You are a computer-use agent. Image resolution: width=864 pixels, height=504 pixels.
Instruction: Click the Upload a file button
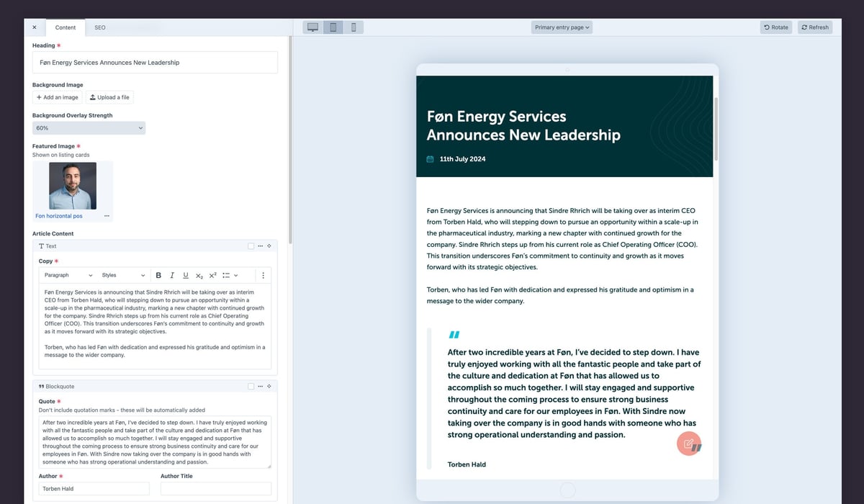109,97
